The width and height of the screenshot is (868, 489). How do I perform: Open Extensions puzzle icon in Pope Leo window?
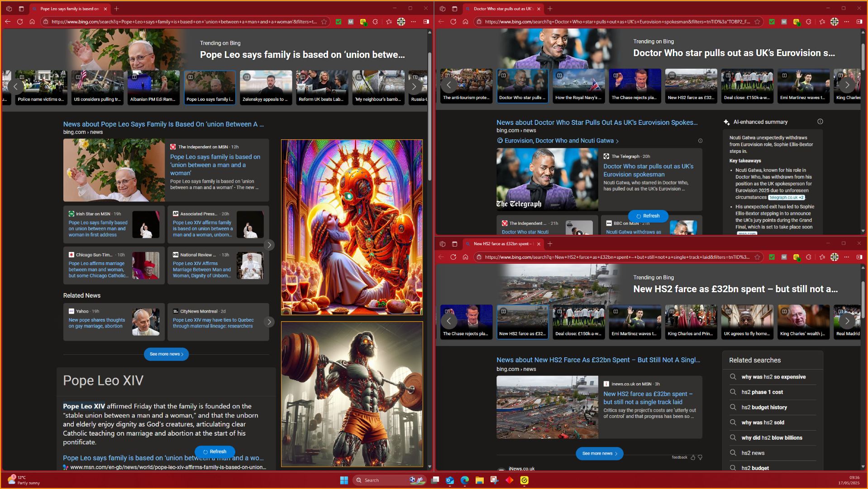point(375,21)
